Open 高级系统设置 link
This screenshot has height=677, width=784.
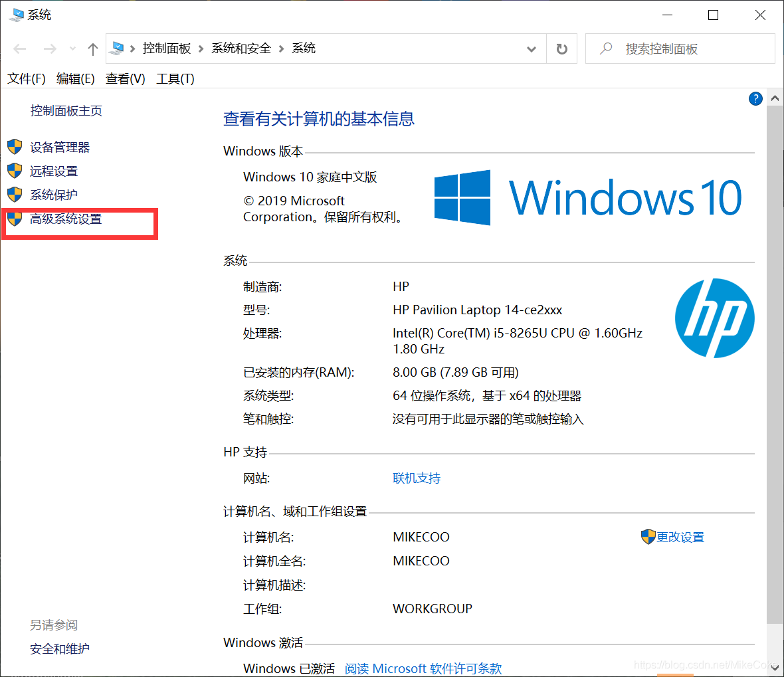tap(66, 219)
